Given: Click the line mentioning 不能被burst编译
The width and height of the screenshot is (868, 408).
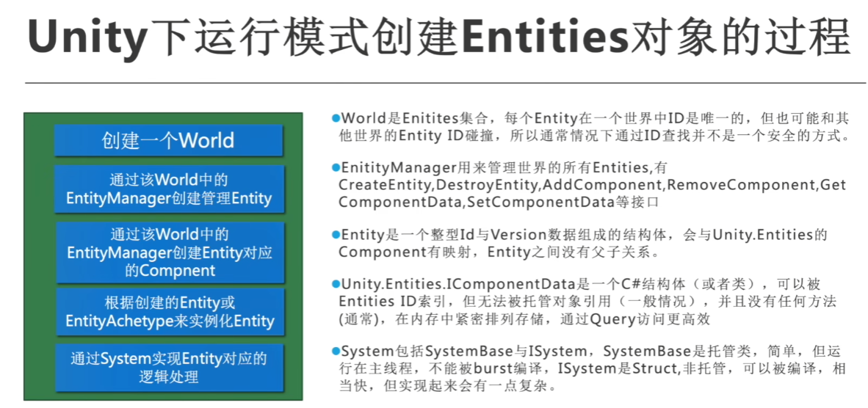Looking at the screenshot, I should pos(587,368).
